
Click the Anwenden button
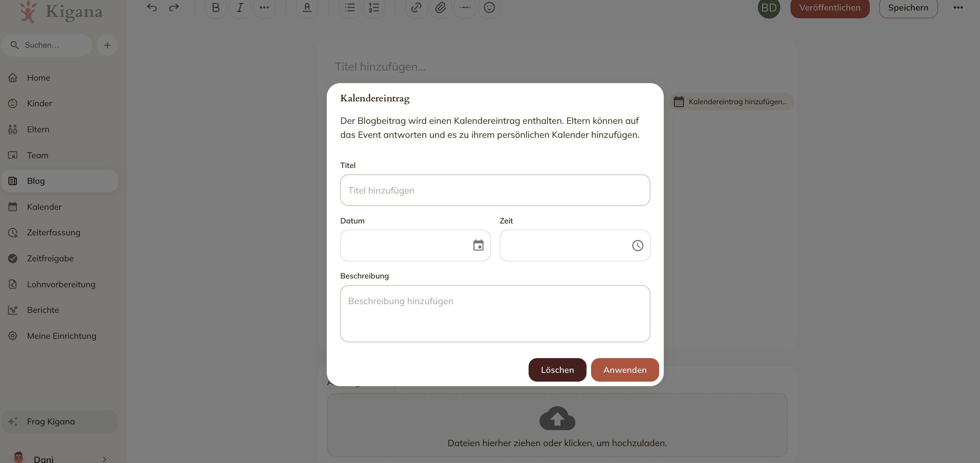pyautogui.click(x=625, y=370)
